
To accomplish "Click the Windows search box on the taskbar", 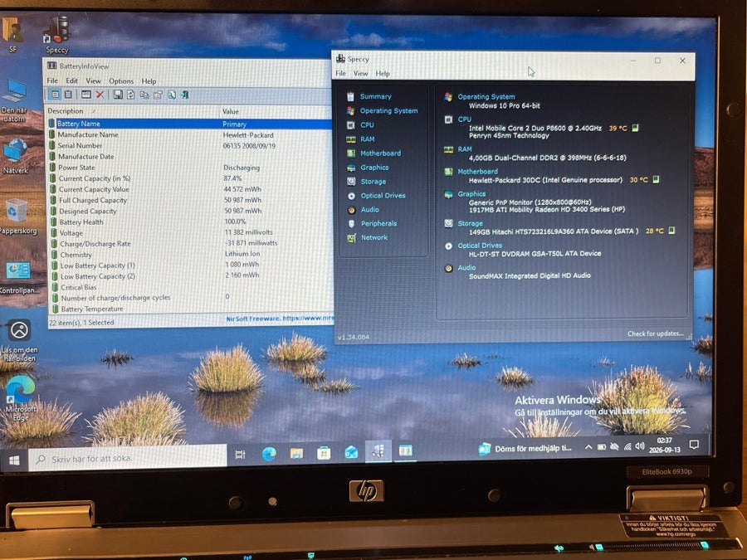I will (x=128, y=458).
